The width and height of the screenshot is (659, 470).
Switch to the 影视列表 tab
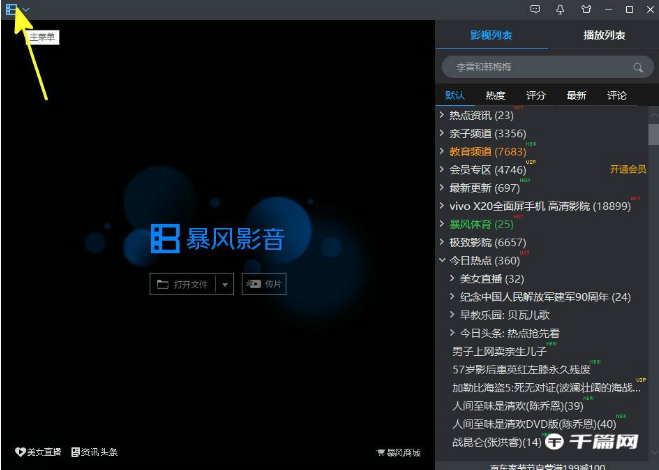[x=491, y=35]
